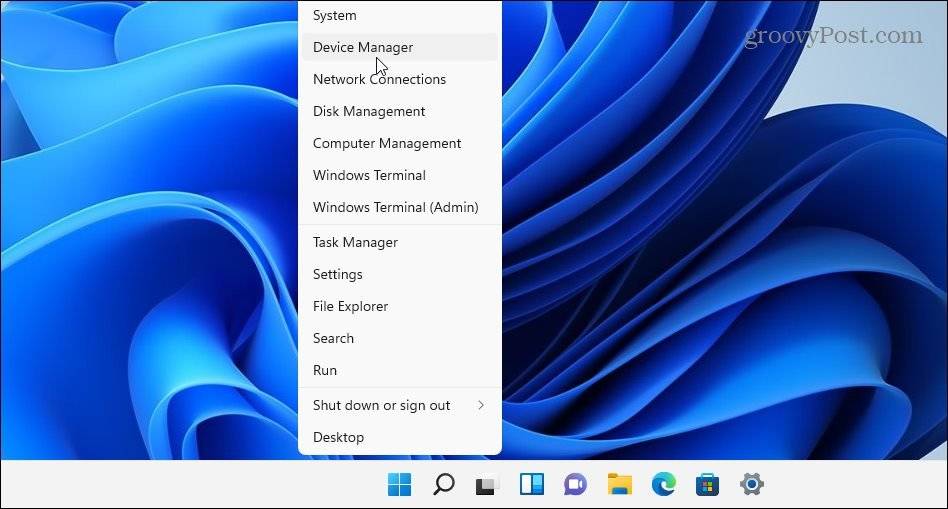Open Device Manager menu entry
The image size is (948, 509).
click(x=400, y=47)
